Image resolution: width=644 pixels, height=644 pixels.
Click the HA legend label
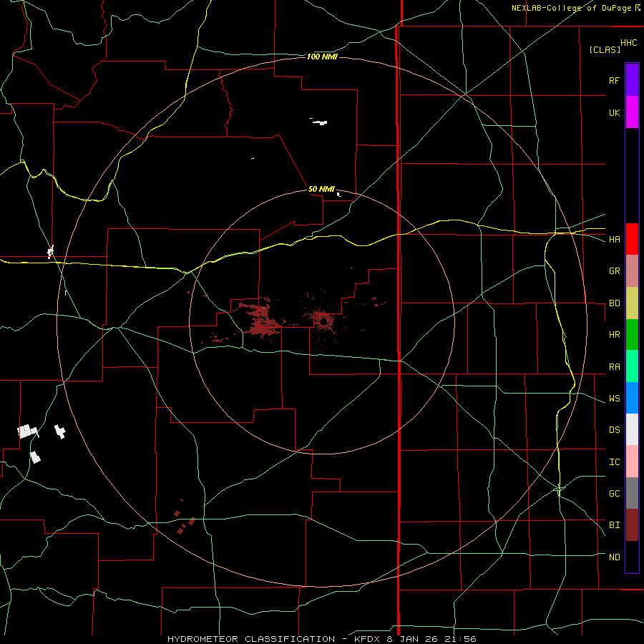[x=614, y=240]
